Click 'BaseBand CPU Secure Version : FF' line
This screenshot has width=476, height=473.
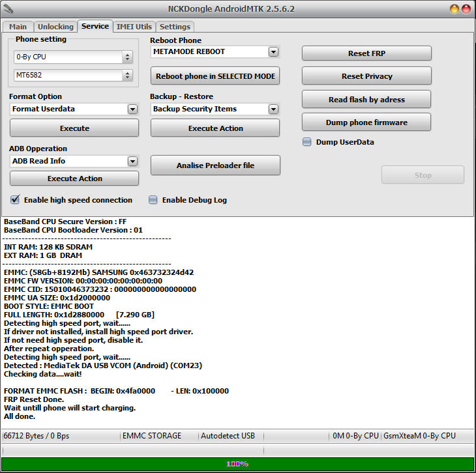tap(65, 222)
